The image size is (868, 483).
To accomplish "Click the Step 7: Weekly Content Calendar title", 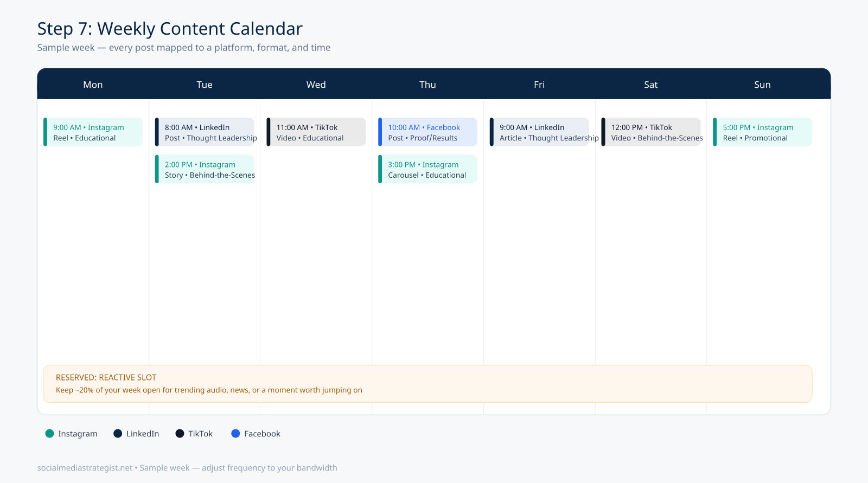I will [170, 29].
